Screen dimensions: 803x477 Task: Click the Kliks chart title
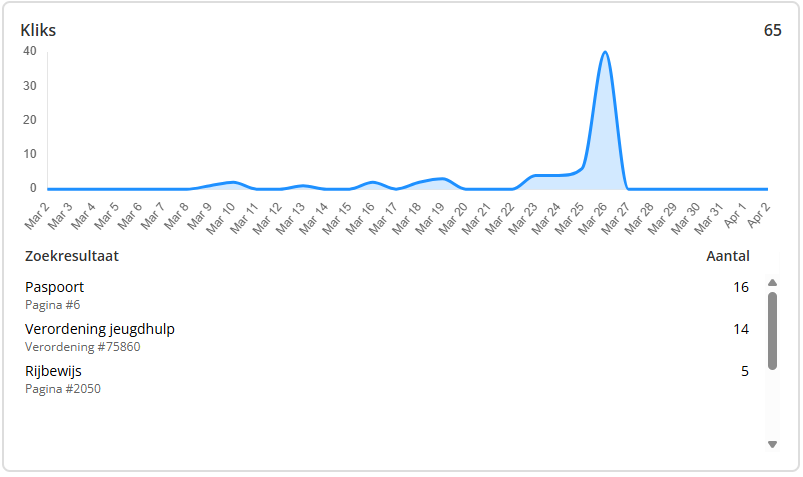pos(38,30)
